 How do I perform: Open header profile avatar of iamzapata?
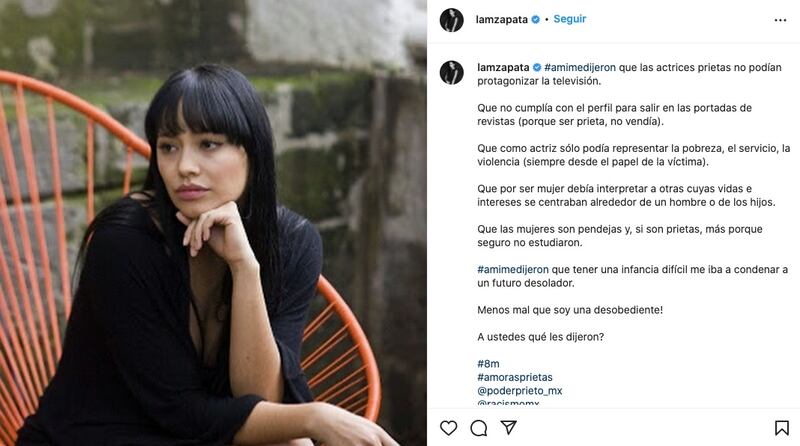pos(452,20)
